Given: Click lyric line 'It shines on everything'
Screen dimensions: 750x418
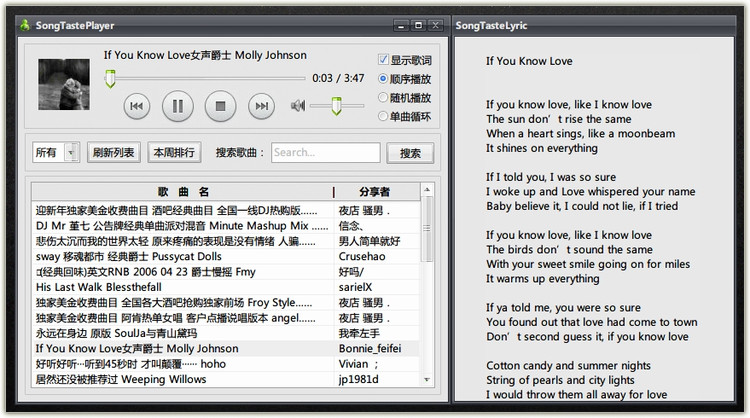Looking at the screenshot, I should [542, 148].
